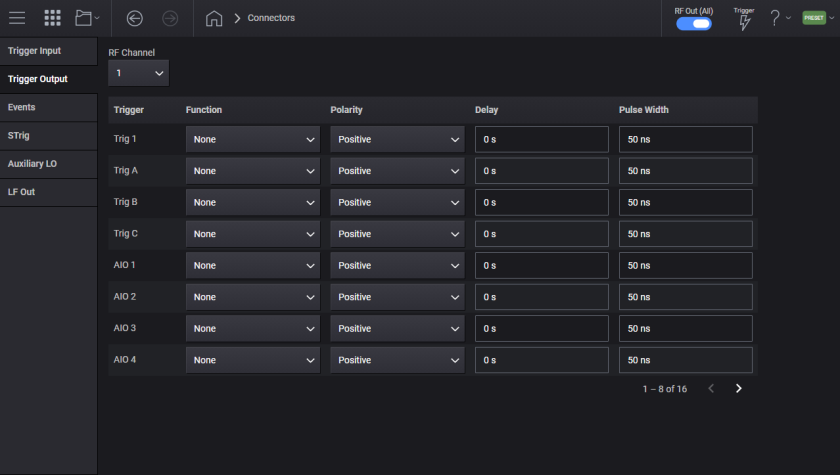Click the Trig A Delay field

tap(541, 171)
